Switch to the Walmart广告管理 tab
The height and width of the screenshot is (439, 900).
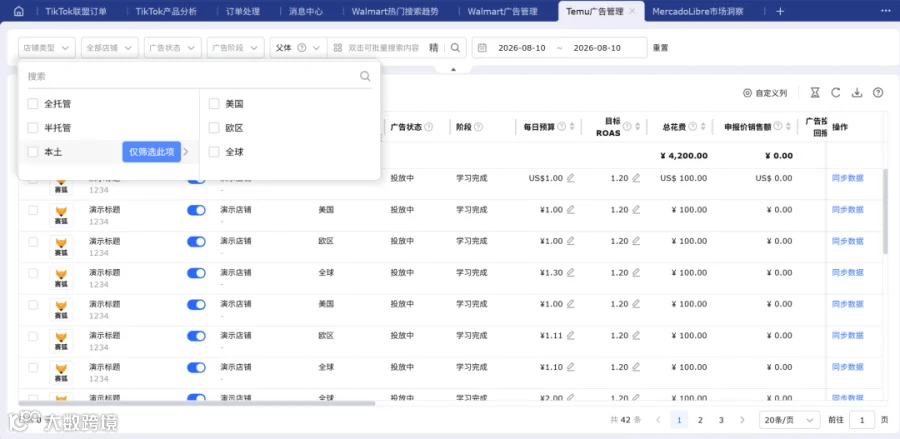(502, 11)
